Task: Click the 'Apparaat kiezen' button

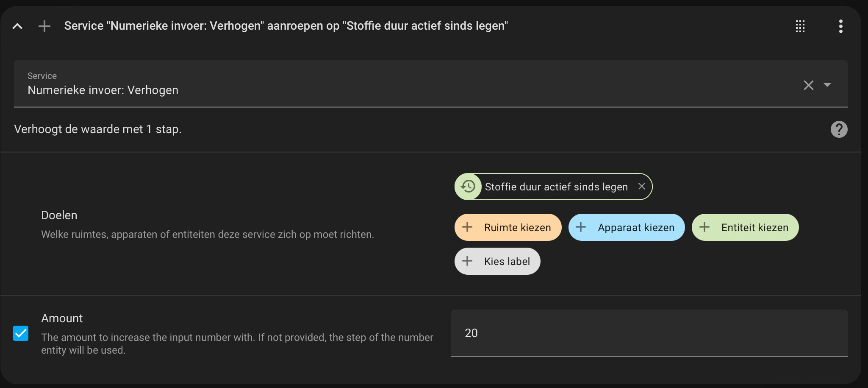Action: click(x=627, y=227)
